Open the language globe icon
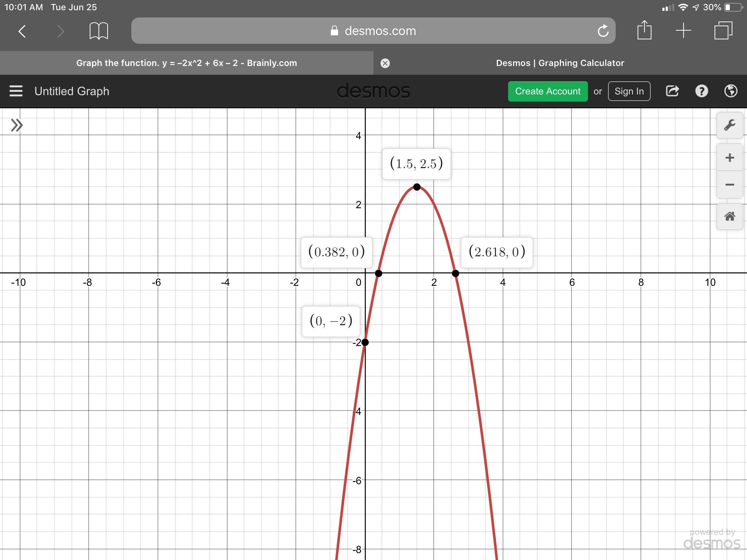 click(x=731, y=91)
